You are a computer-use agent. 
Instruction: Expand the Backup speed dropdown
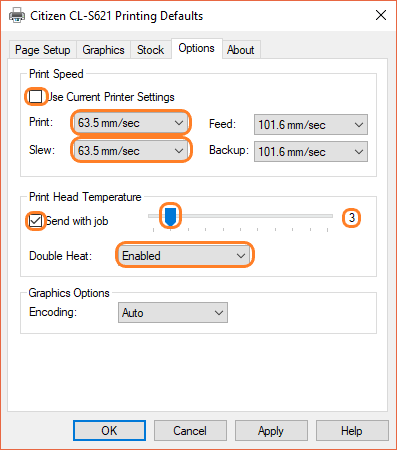click(x=311, y=152)
